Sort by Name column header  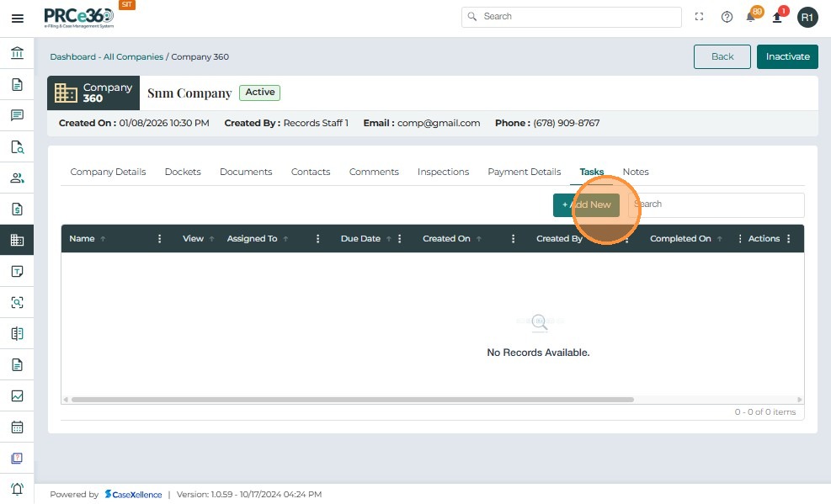[82, 239]
